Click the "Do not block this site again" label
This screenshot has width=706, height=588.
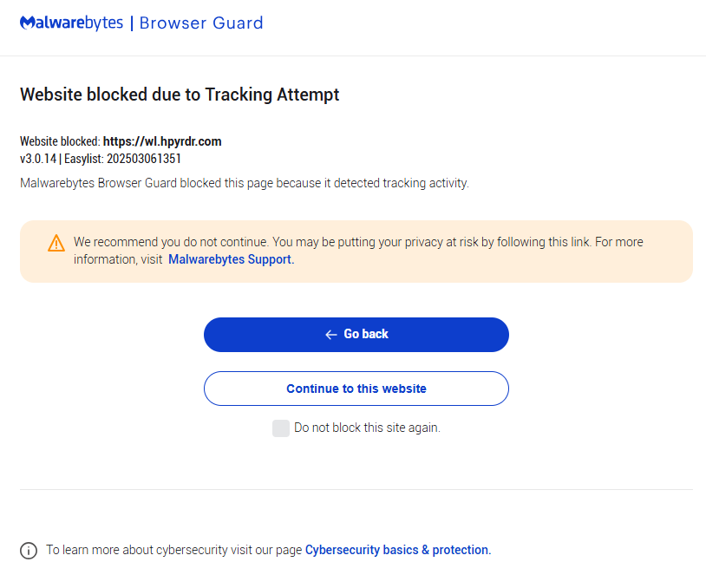click(x=367, y=428)
